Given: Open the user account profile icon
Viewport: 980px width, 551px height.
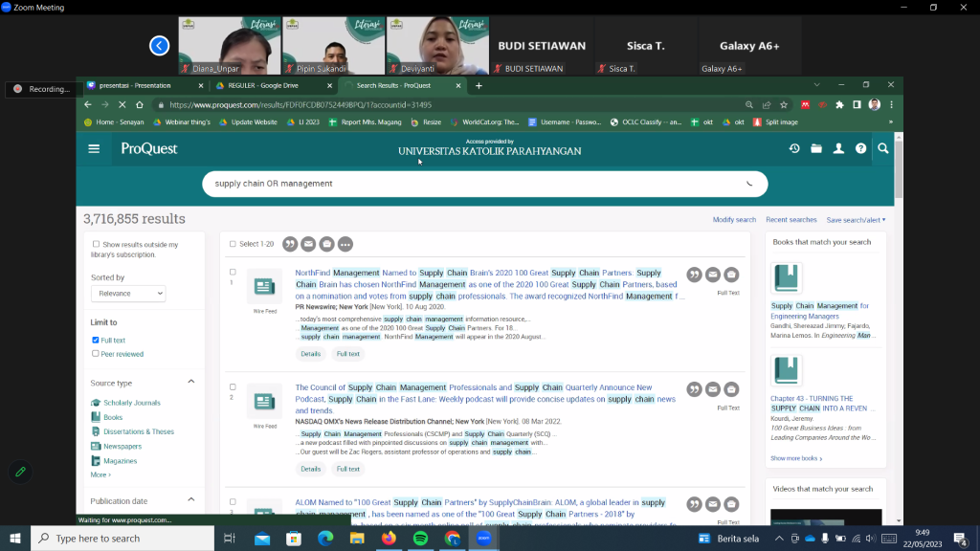Looking at the screenshot, I should pyautogui.click(x=838, y=148).
